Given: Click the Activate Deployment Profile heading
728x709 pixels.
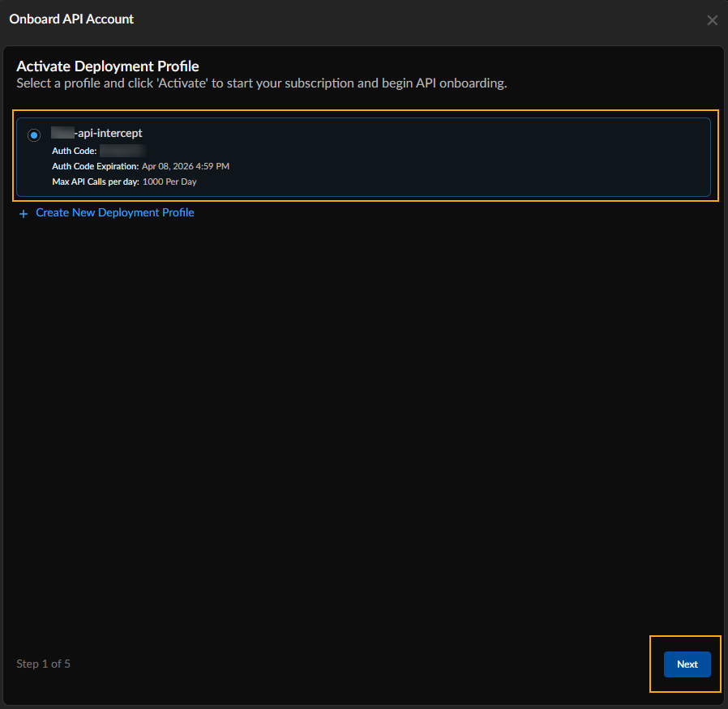Looking at the screenshot, I should 108,66.
